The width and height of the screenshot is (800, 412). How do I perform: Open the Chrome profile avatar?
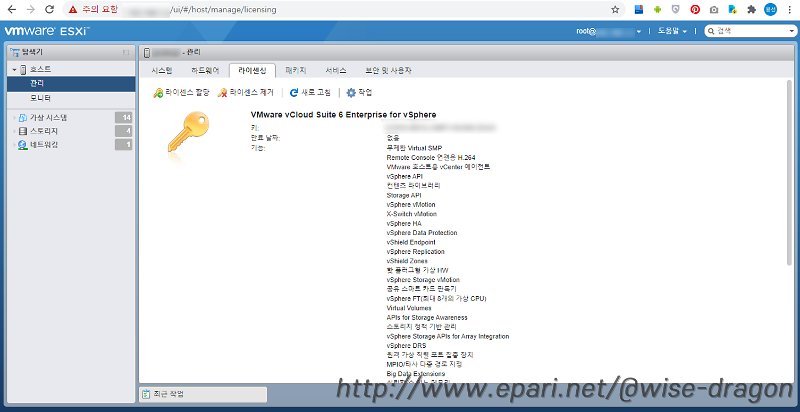(770, 10)
